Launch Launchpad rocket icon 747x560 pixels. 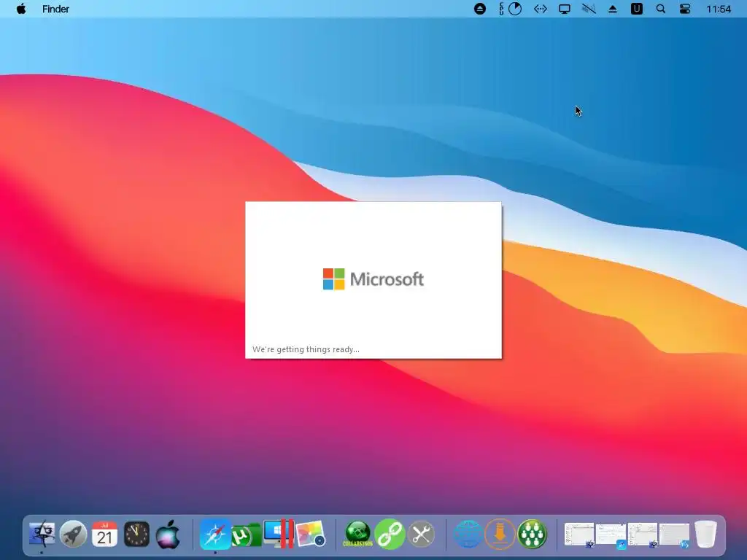pyautogui.click(x=73, y=534)
